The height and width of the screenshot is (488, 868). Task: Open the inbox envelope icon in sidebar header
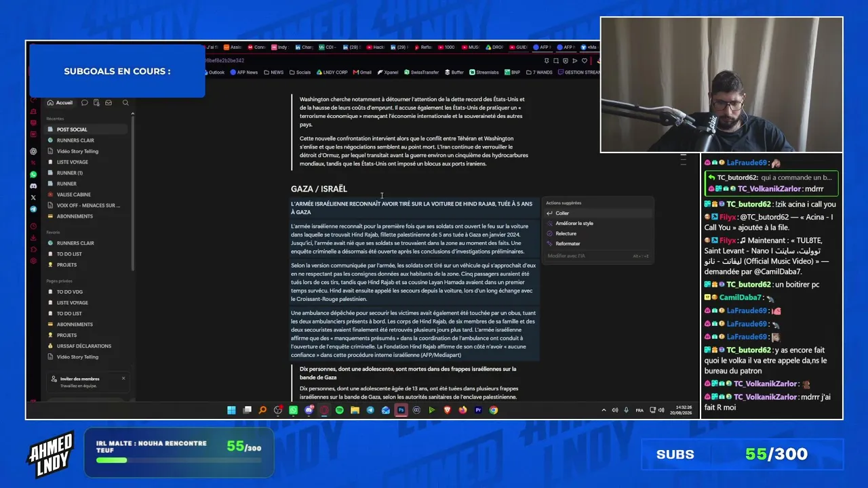[x=108, y=103]
